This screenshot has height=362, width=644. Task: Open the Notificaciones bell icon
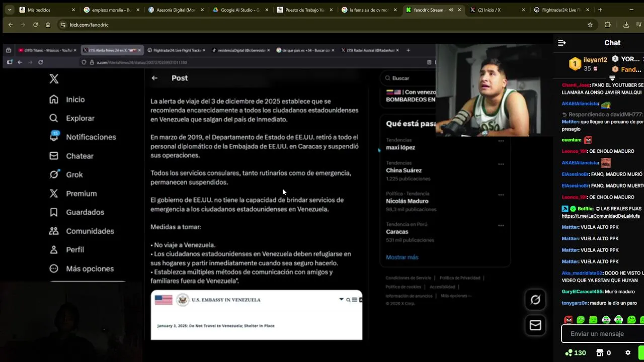click(54, 137)
